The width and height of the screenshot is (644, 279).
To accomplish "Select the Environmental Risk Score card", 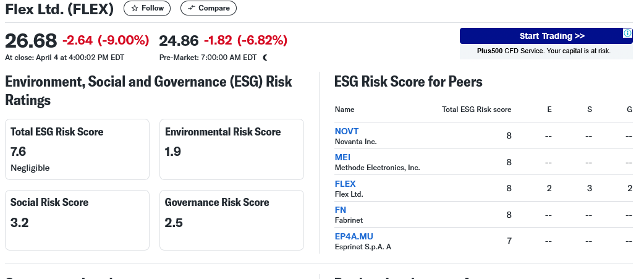I will coord(232,149).
